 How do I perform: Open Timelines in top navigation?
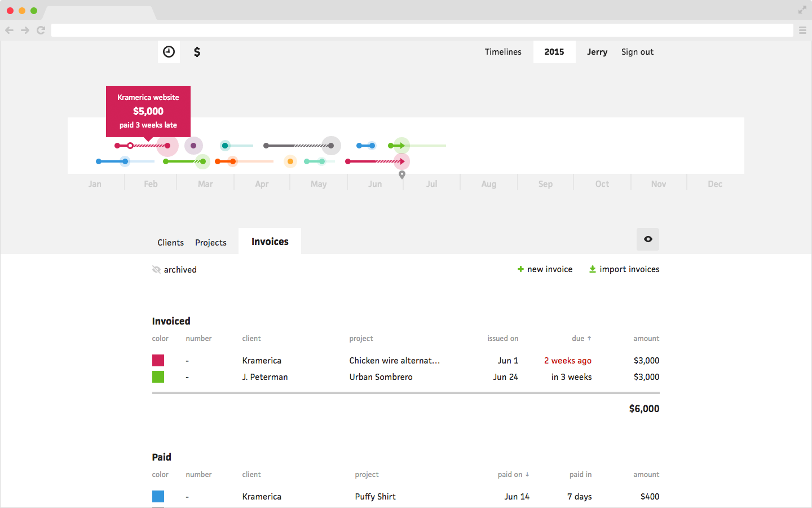point(503,52)
